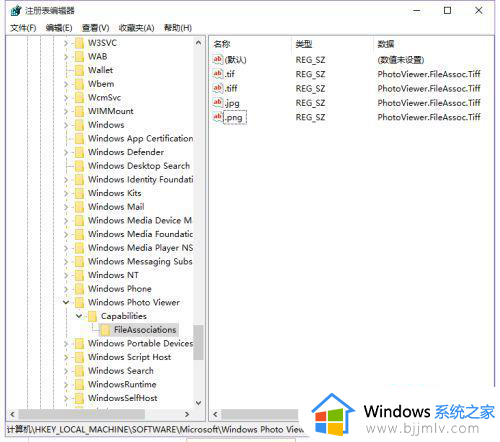Click the ab icon of the .tif value

pos(218,74)
